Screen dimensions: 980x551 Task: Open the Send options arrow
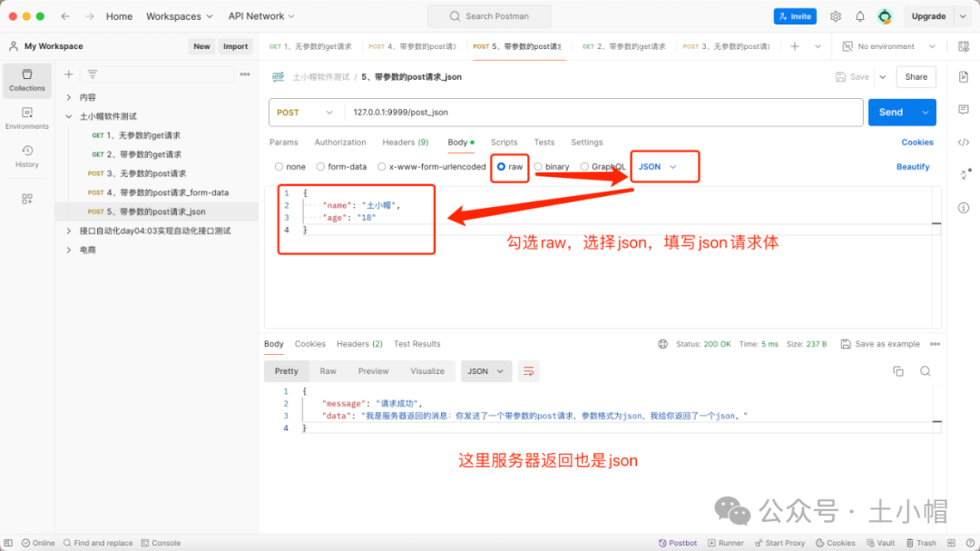pos(925,113)
